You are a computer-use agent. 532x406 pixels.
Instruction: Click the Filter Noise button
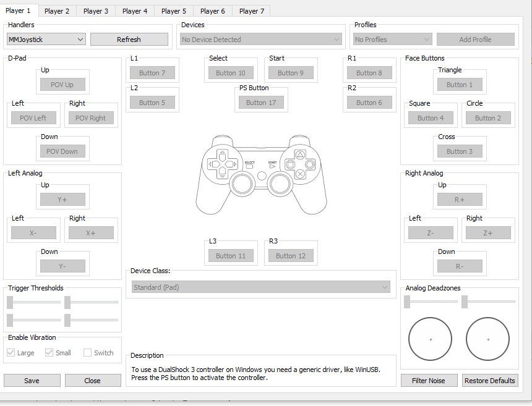pyautogui.click(x=429, y=380)
